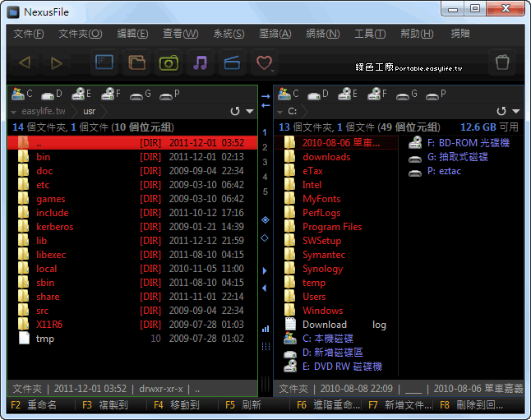Click F2 重命名 rename button

(34, 405)
